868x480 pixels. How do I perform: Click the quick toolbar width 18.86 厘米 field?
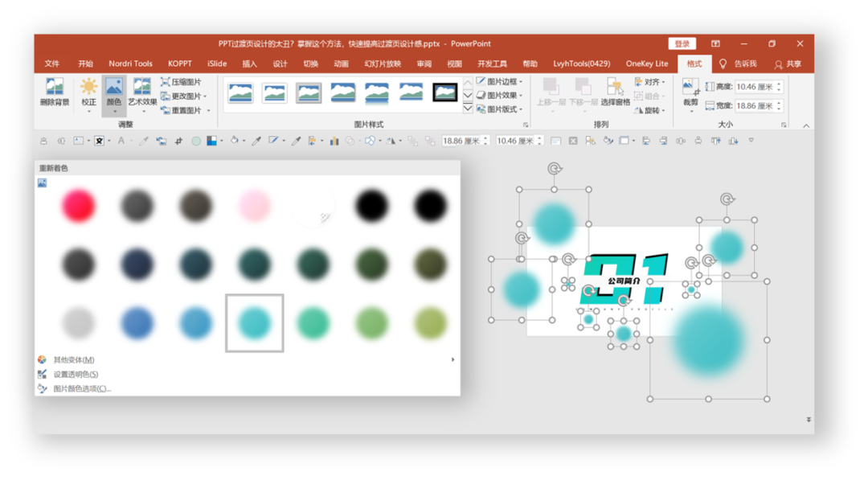pos(465,142)
